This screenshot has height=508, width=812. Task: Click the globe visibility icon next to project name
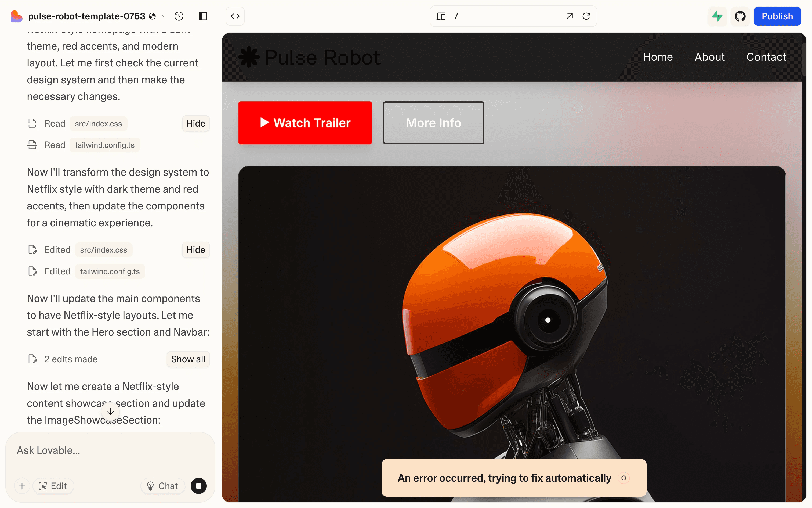(152, 16)
